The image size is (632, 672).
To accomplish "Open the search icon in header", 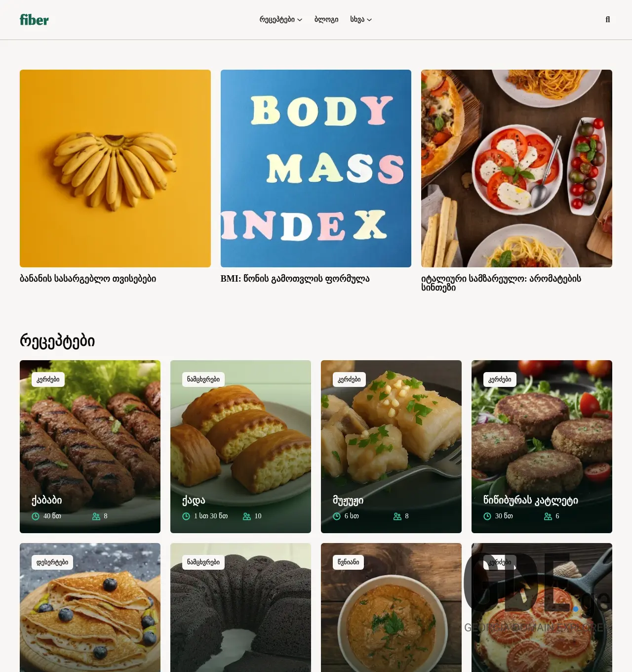I will click(x=607, y=20).
